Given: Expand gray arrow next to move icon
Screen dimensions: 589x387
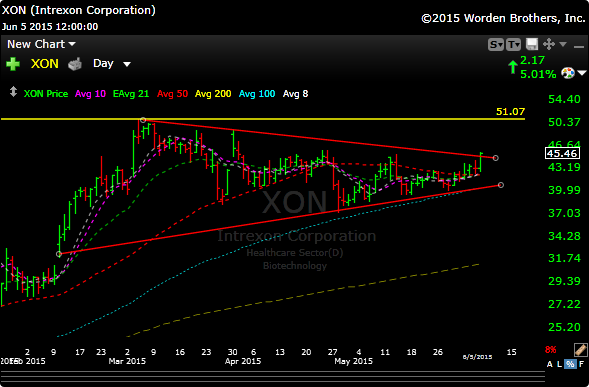Looking at the screenshot, I should pyautogui.click(x=563, y=44).
